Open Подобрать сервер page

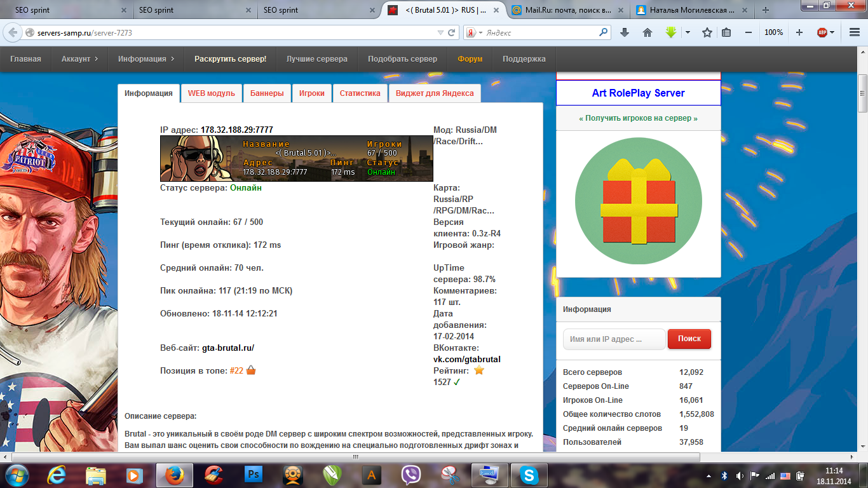[402, 58]
